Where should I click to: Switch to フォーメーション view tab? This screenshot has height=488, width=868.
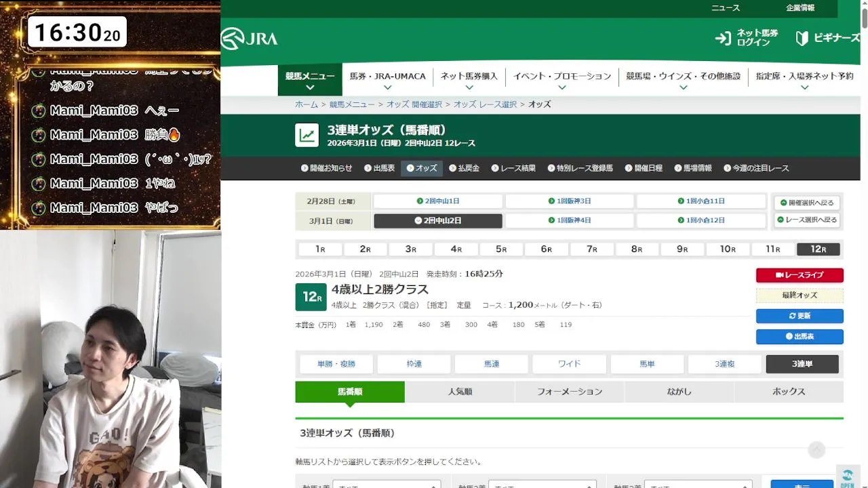pos(570,392)
